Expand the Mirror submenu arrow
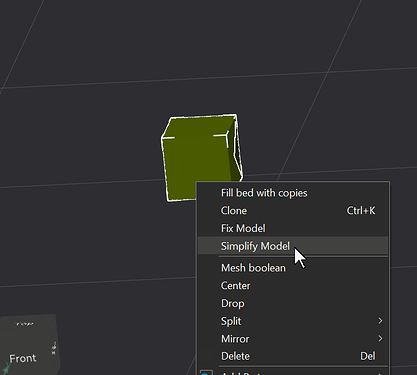This screenshot has height=375, width=417. click(380, 338)
